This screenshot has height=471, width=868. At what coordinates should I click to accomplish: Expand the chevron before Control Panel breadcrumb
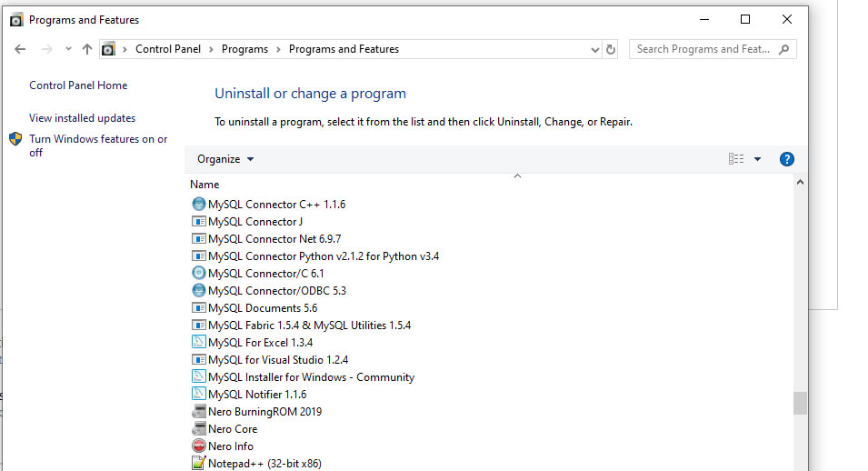coord(125,49)
